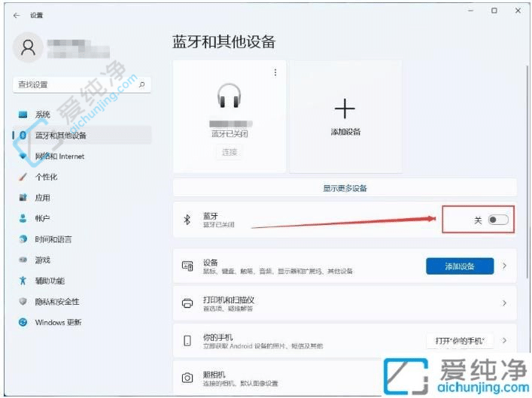Click the 设置 window title
The width and height of the screenshot is (532, 398).
click(x=36, y=15)
